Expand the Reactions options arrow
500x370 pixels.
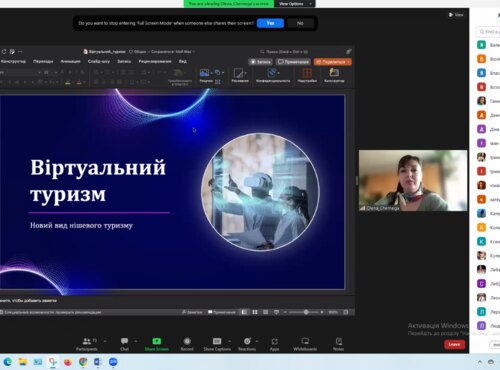(x=257, y=341)
